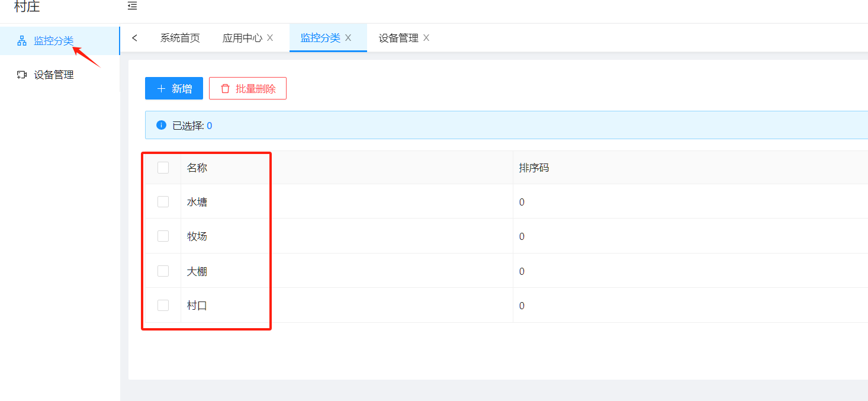Toggle the select-all checkbox in table header
The width and height of the screenshot is (868, 401).
[x=163, y=168]
